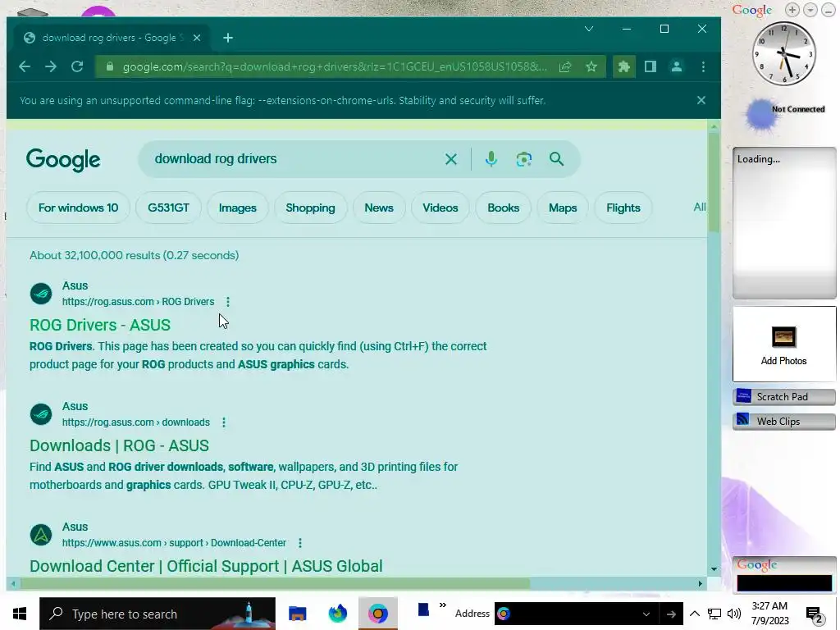Reload the Google search page
This screenshot has width=840, height=630.
click(x=77, y=66)
